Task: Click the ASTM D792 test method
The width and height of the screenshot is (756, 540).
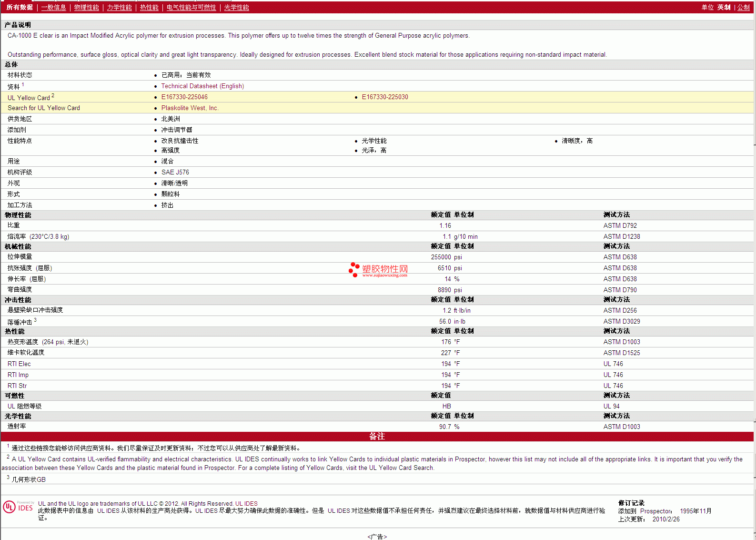Action: (620, 225)
